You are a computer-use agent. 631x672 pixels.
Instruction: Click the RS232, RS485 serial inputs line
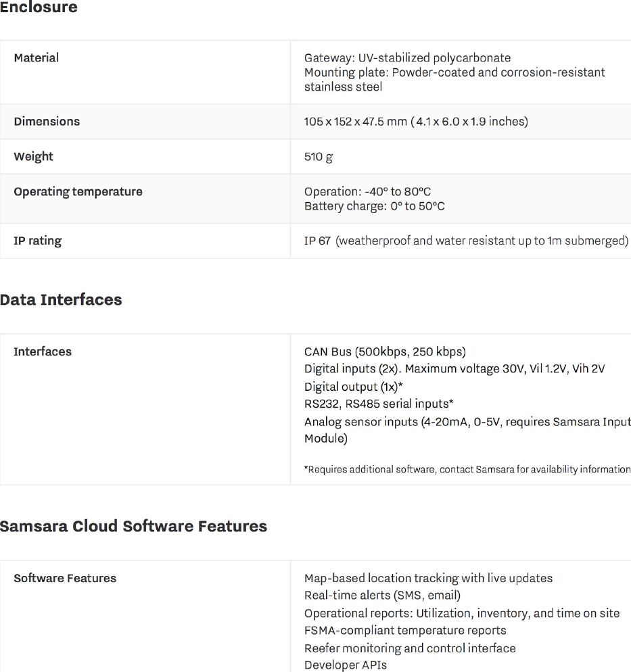[x=379, y=404]
